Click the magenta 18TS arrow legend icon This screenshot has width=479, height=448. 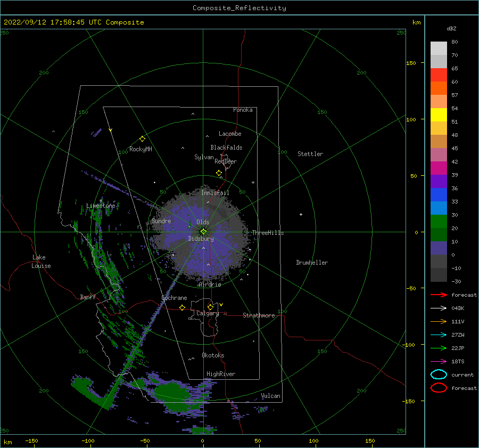(x=439, y=362)
